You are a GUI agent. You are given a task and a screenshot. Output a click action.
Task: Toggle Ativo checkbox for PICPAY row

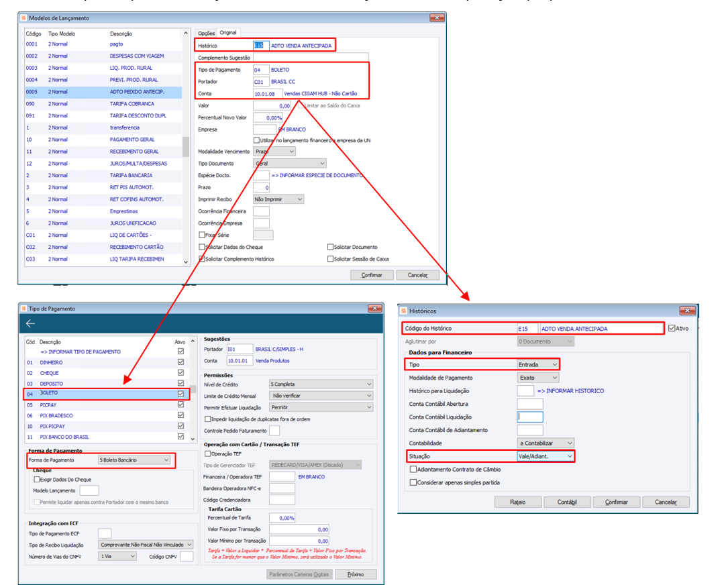[x=180, y=405]
